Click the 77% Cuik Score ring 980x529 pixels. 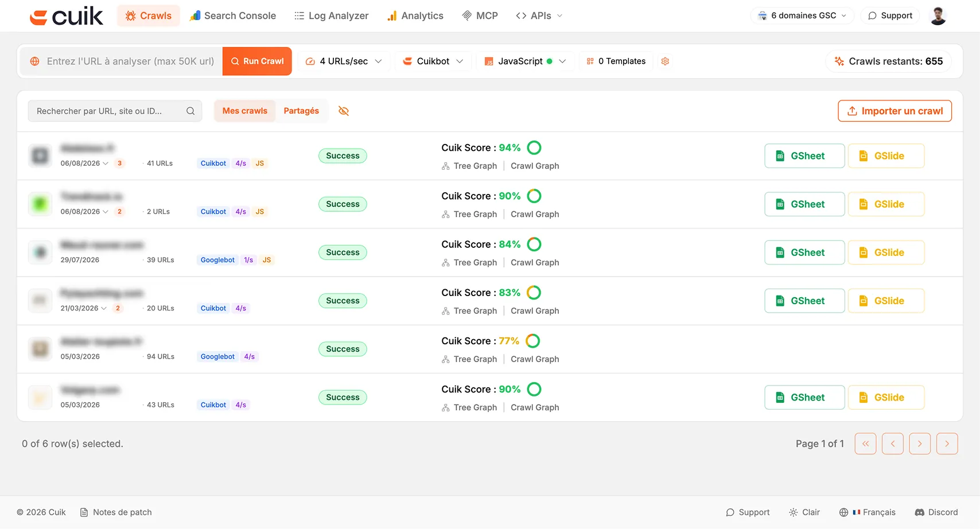coord(533,341)
